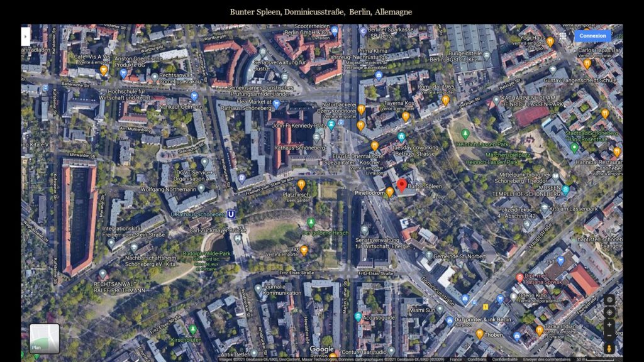Screen dimensions: 644x362
Task: Open the Platzhirsch beer garden marker
Action: pyautogui.click(x=301, y=184)
